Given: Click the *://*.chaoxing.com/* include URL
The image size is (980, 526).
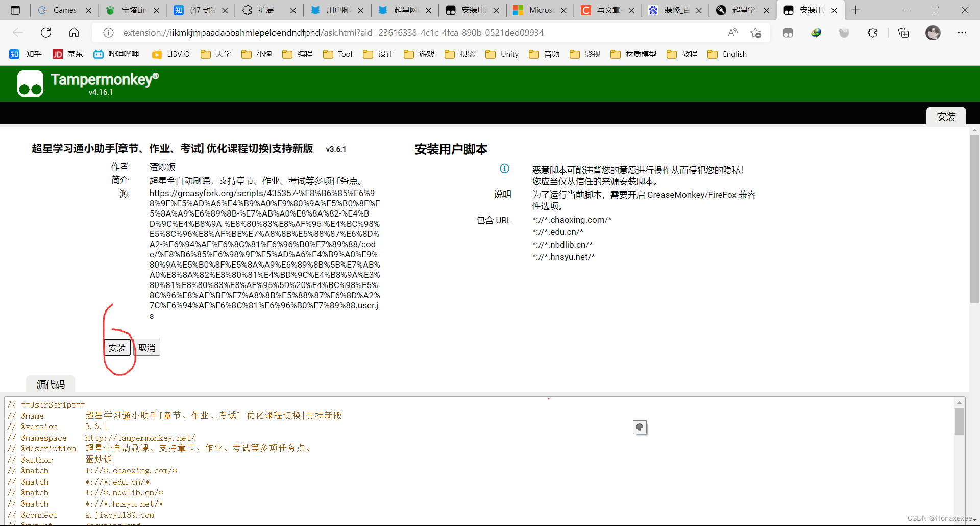Looking at the screenshot, I should [572, 220].
